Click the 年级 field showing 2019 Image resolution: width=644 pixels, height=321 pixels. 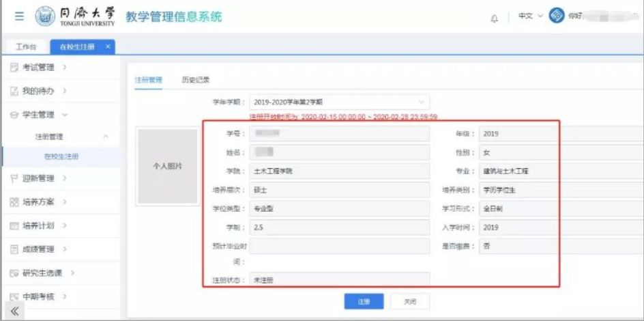click(x=561, y=134)
